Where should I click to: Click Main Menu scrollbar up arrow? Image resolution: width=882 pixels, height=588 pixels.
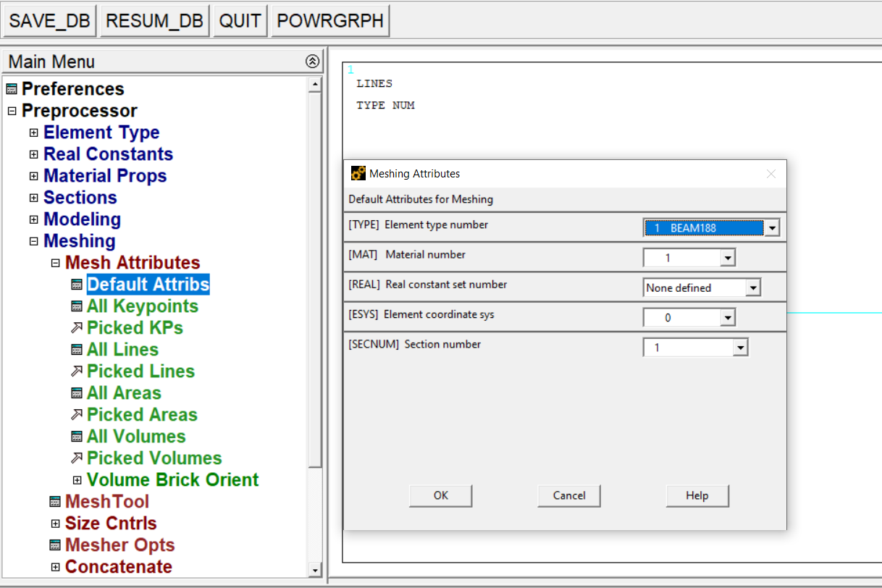(314, 84)
